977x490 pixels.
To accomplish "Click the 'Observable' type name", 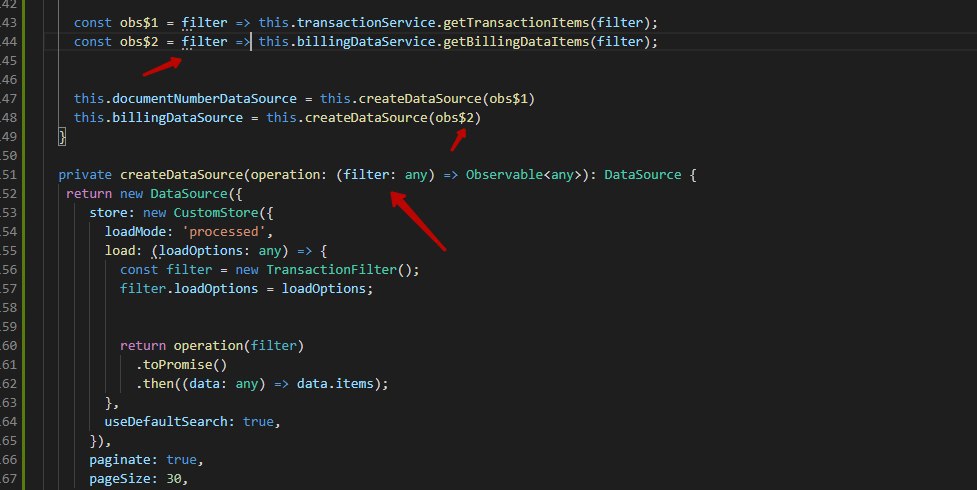I will pos(505,175).
